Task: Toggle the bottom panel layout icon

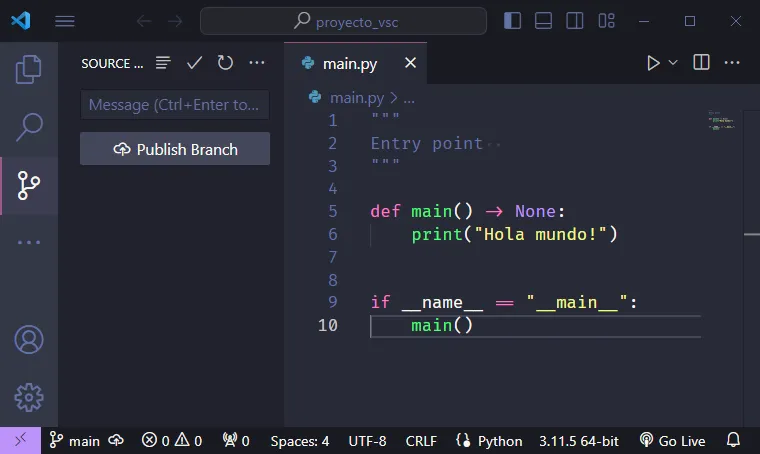Action: coord(543,21)
